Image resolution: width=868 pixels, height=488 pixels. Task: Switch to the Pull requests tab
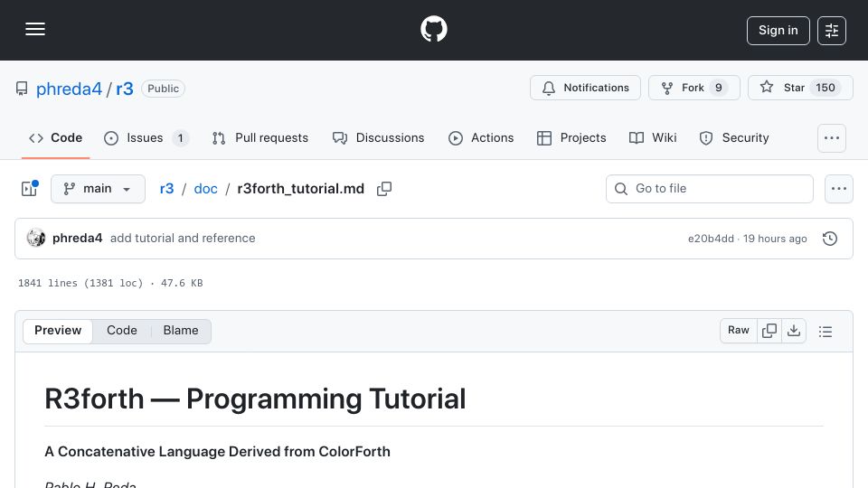[x=260, y=137]
